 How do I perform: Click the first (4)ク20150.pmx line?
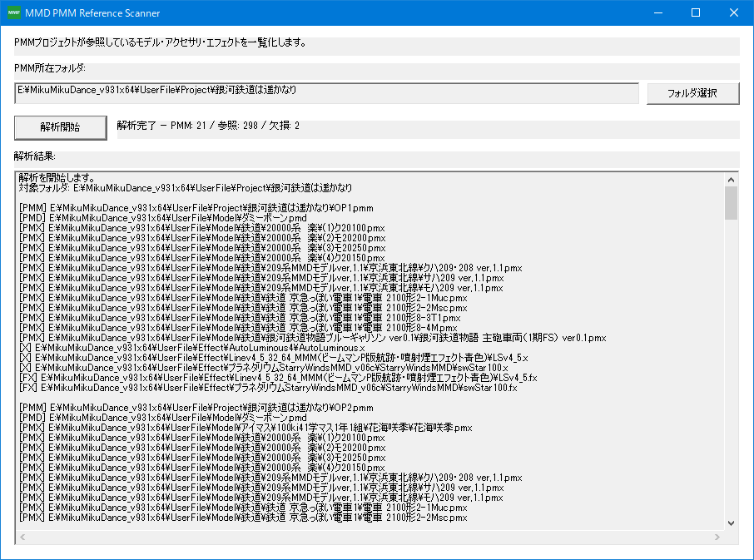point(202,258)
